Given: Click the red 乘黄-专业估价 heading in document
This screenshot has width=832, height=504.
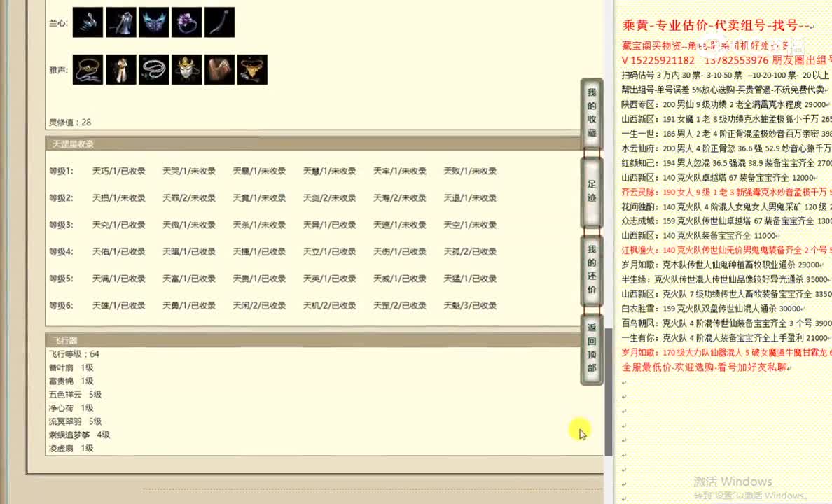Looking at the screenshot, I should coord(717,25).
